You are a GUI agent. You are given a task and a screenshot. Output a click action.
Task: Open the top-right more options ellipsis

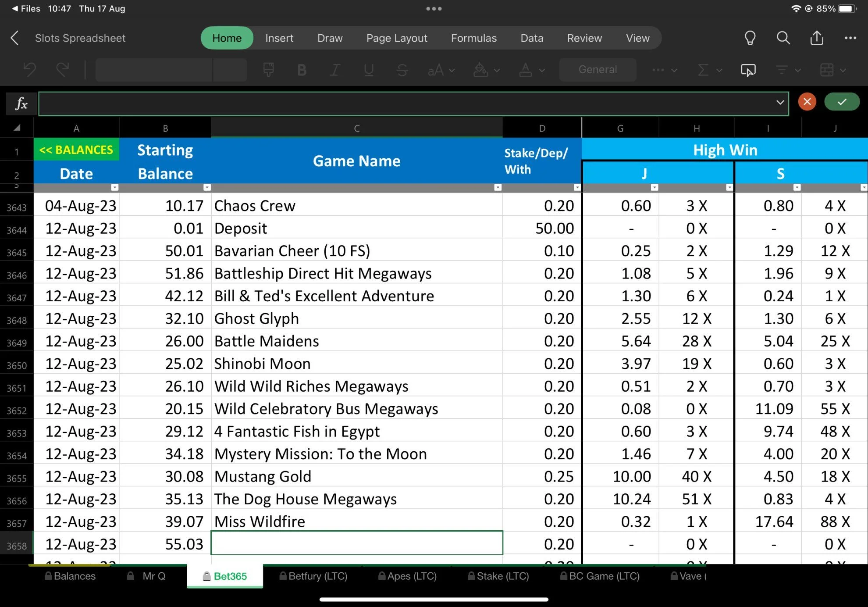click(850, 38)
